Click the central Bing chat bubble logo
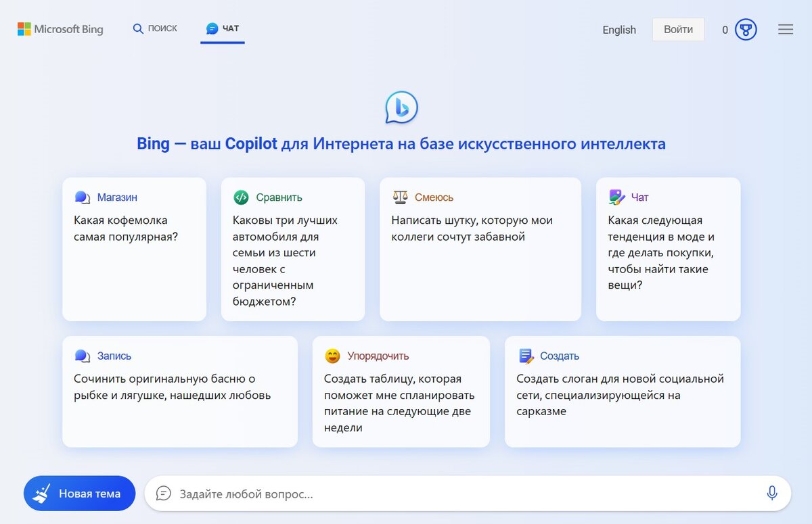Image resolution: width=812 pixels, height=524 pixels. [x=400, y=107]
